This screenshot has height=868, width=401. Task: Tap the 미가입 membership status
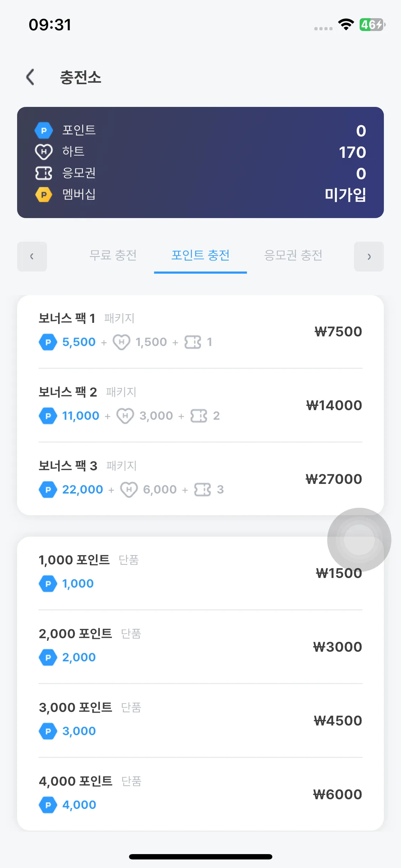(345, 195)
